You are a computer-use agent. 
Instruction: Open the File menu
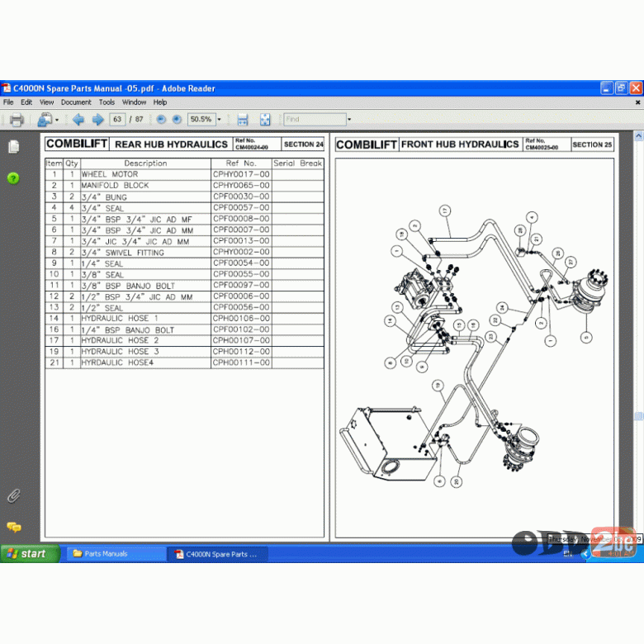pos(8,102)
